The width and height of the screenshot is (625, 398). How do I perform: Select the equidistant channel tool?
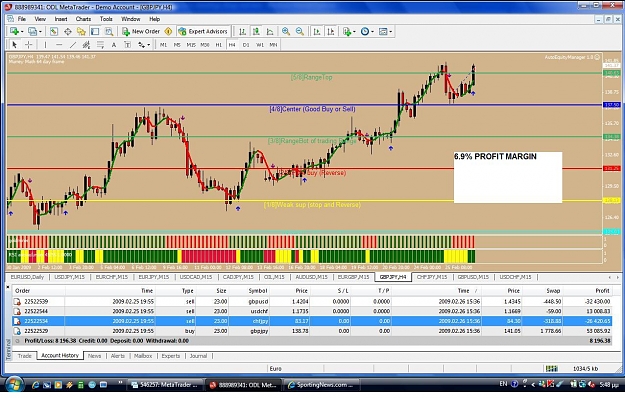coord(86,45)
